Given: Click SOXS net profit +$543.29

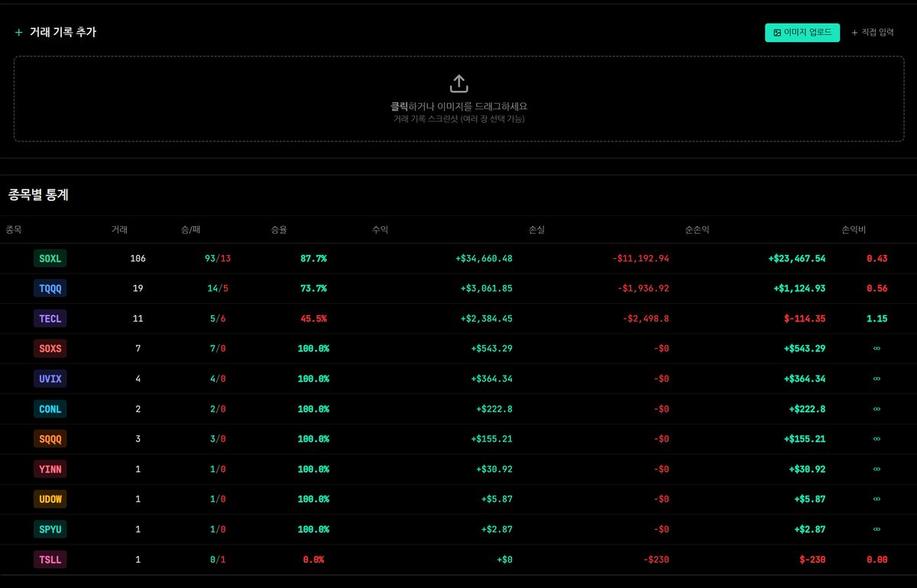Looking at the screenshot, I should [x=805, y=349].
